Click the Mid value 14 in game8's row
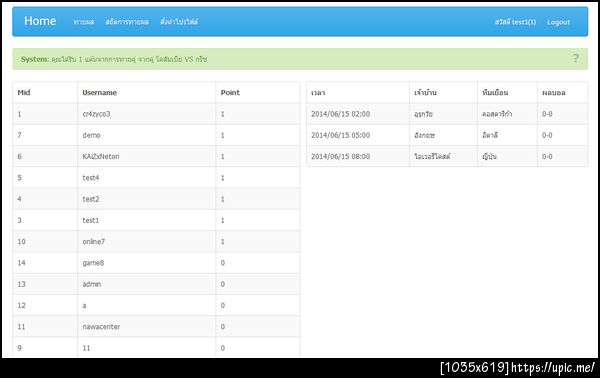 (x=21, y=263)
